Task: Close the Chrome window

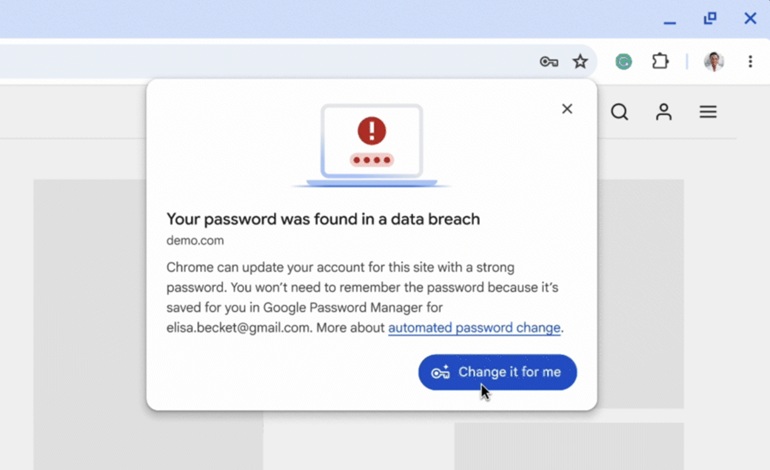Action: pos(750,19)
